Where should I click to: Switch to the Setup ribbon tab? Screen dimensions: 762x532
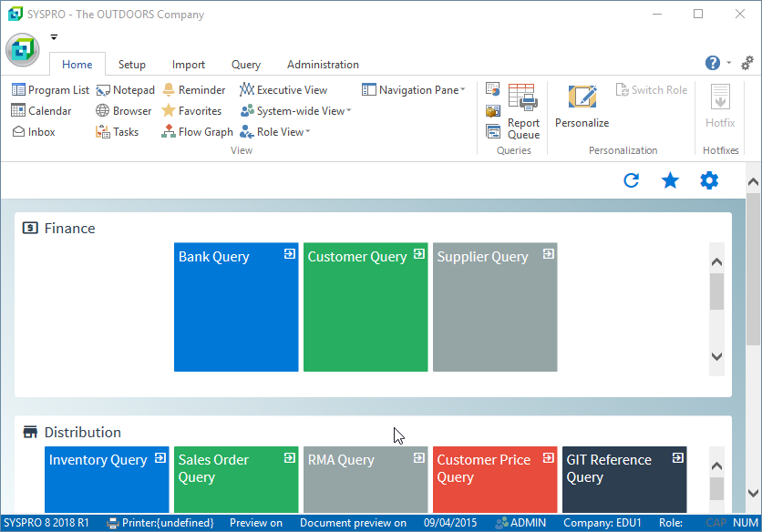(131, 65)
